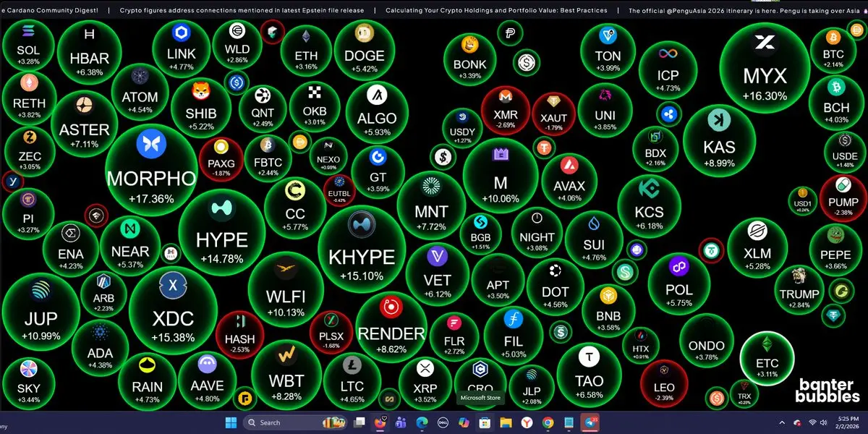Open ticker headline 'Calculating Your Crypto Holdings'

click(496, 10)
